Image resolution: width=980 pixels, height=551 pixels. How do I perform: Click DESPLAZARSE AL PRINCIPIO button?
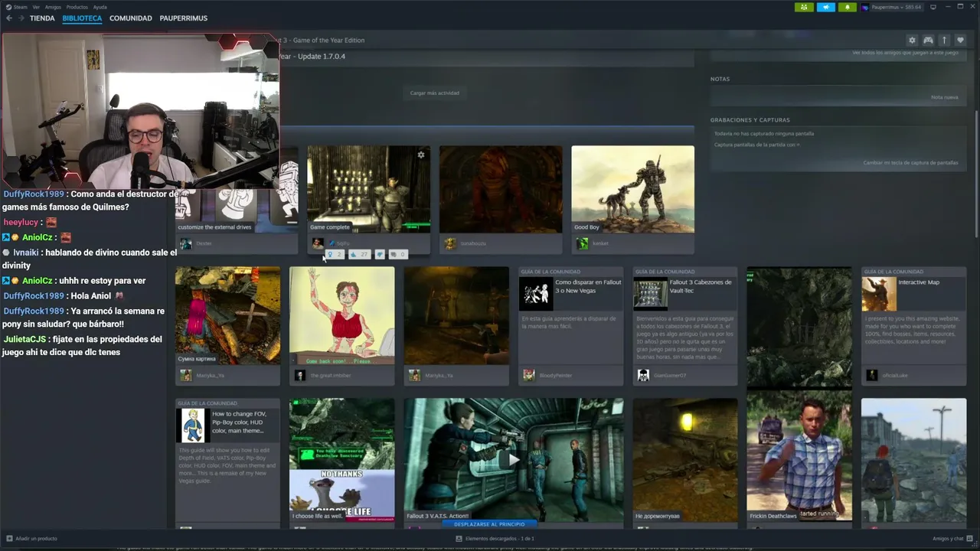coord(489,524)
